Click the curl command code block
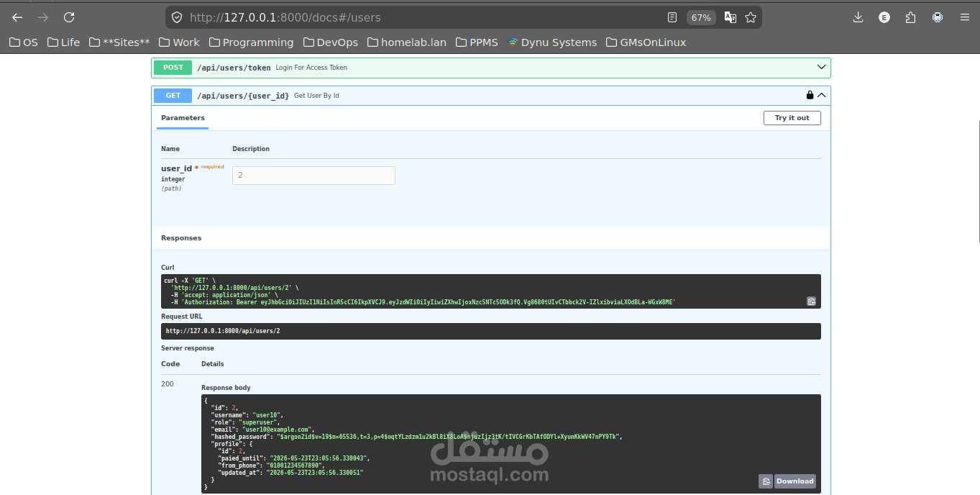Image resolution: width=980 pixels, height=495 pixels. 490,291
